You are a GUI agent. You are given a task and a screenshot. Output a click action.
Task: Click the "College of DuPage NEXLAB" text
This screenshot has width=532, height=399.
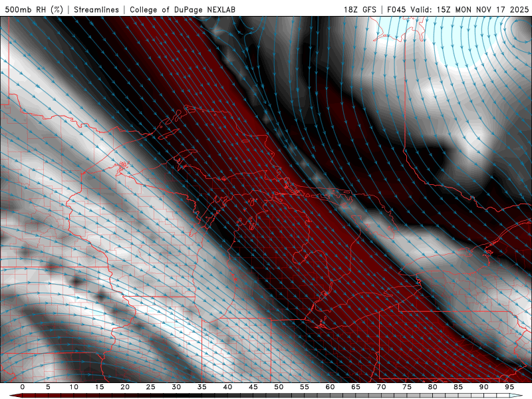tap(182, 9)
